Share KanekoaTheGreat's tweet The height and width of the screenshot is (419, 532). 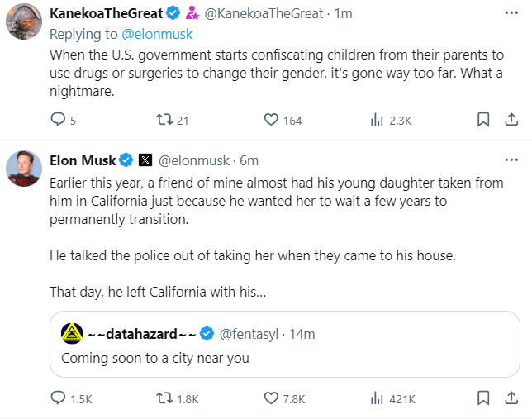tap(511, 120)
